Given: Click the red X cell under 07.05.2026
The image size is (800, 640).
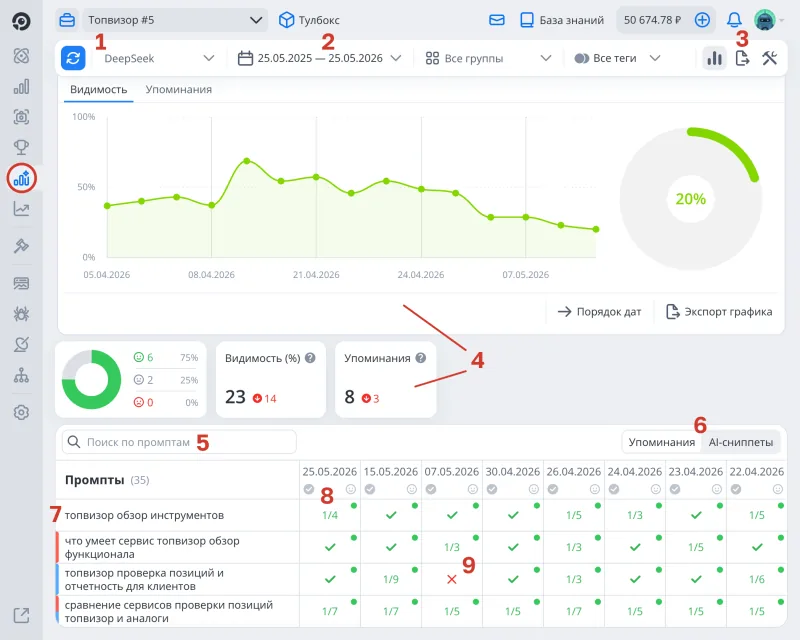Looking at the screenshot, I should coord(452,579).
